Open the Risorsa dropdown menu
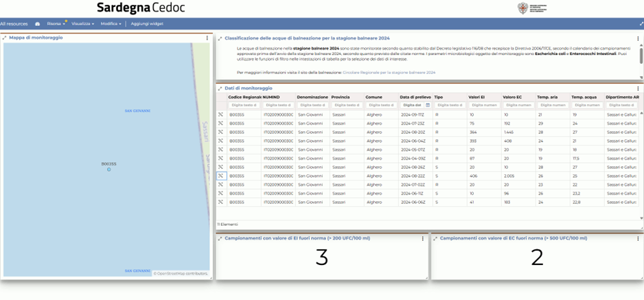The image size is (644, 300). (x=55, y=24)
